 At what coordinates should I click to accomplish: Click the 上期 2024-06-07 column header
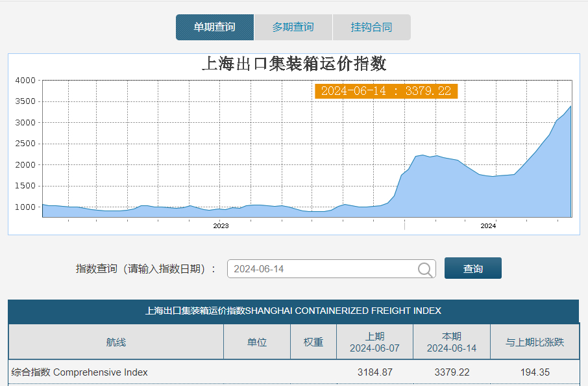tap(374, 342)
